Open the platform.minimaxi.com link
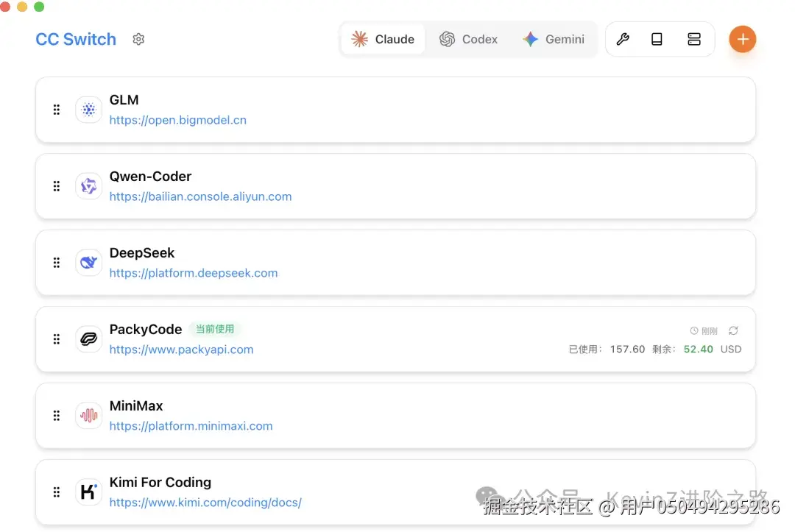This screenshot has width=795, height=532. click(191, 426)
